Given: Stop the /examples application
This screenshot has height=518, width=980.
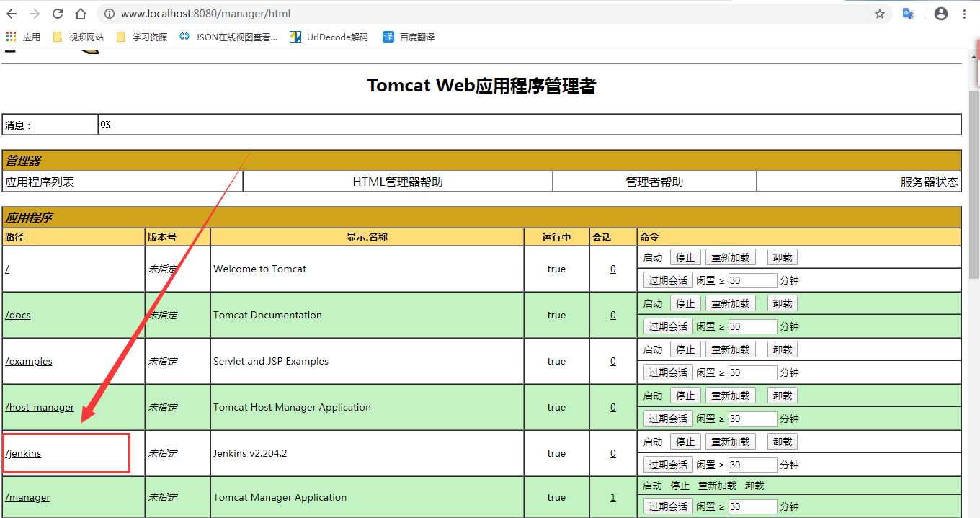Looking at the screenshot, I should click(685, 349).
